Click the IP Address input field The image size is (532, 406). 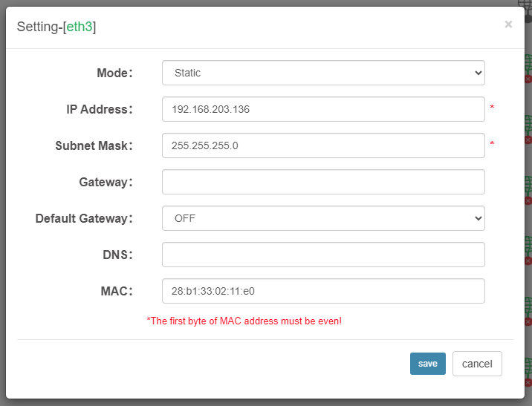[323, 109]
